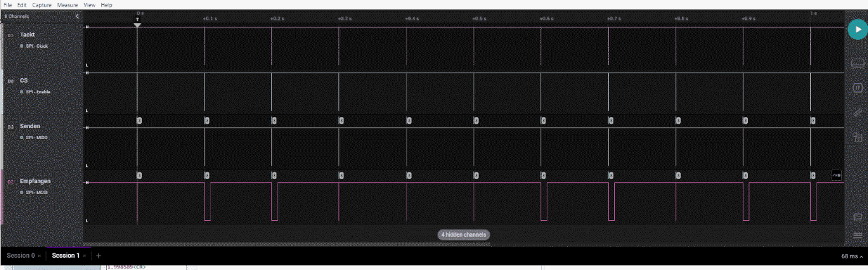
Task: Open the Capture menu
Action: point(41,4)
